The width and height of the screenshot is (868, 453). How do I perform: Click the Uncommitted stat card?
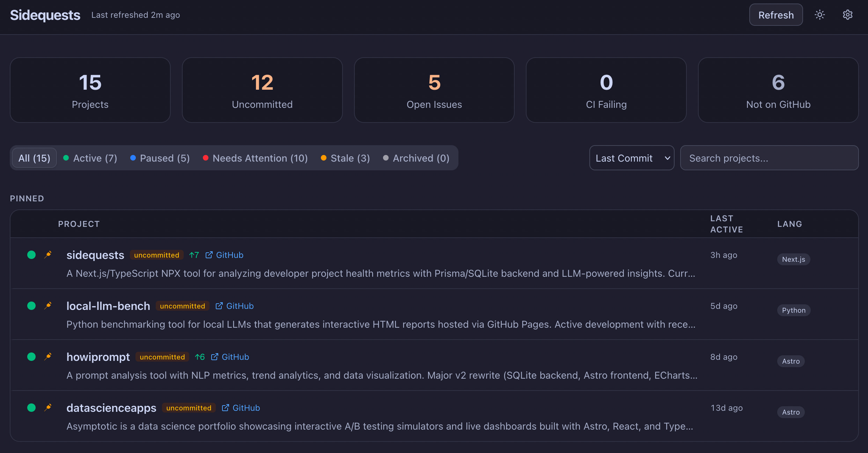262,90
